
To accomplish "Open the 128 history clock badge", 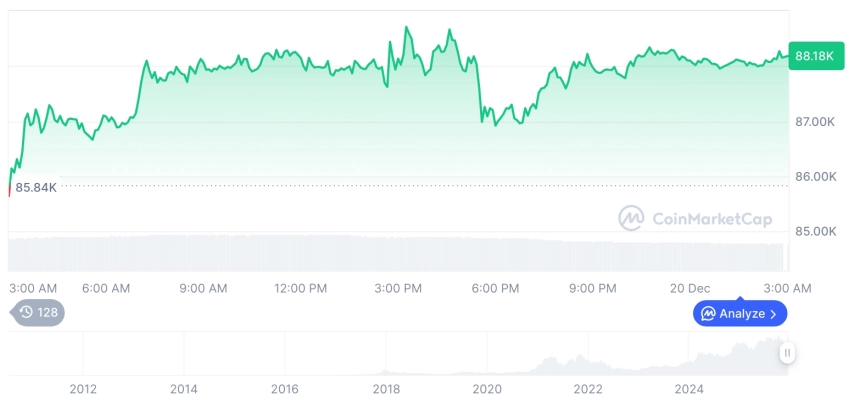I will point(39,312).
